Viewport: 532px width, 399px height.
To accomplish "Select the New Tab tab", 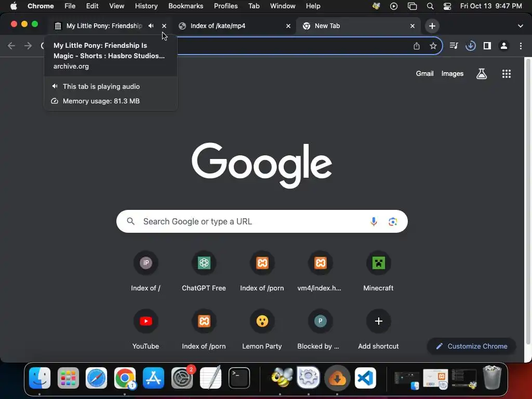I will [x=357, y=26].
